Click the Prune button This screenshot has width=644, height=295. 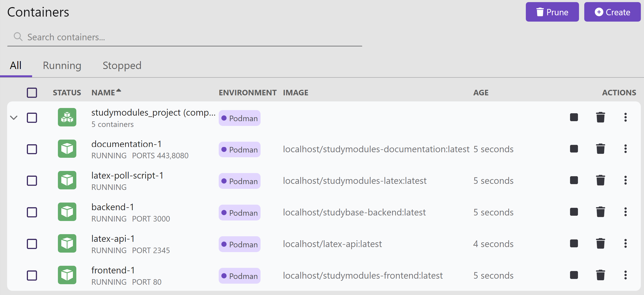(552, 12)
